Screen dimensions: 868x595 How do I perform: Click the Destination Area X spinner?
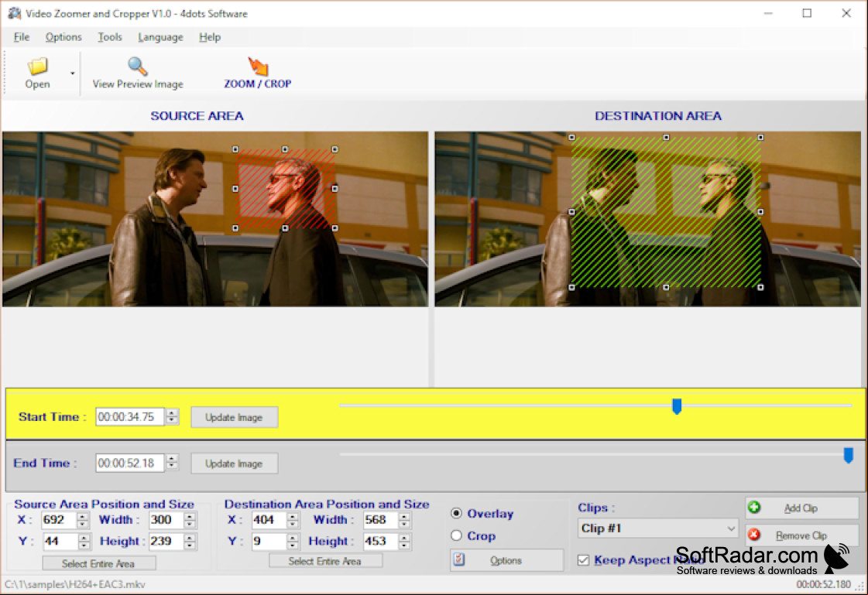292,520
